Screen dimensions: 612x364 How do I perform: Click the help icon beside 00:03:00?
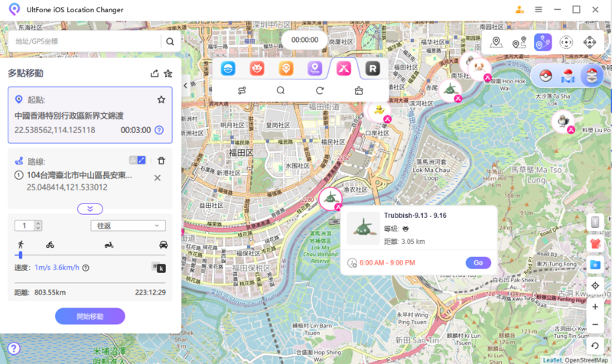tap(159, 130)
